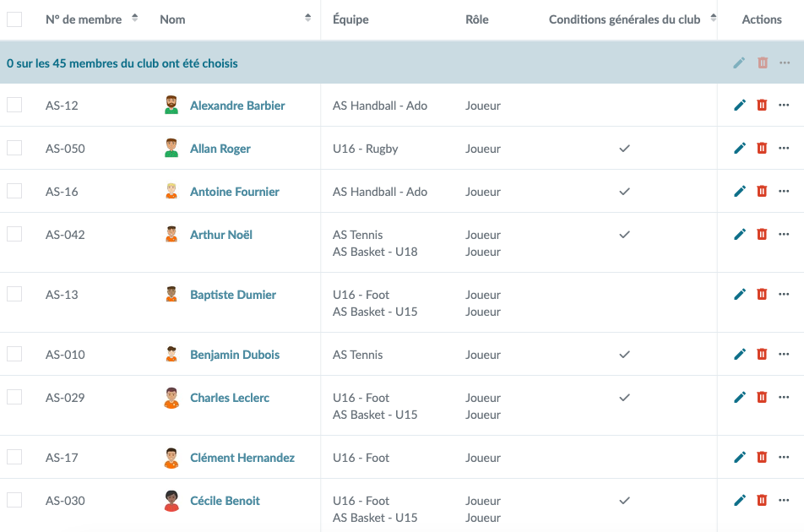Open bulk more-actions menu in selection bar

(785, 63)
